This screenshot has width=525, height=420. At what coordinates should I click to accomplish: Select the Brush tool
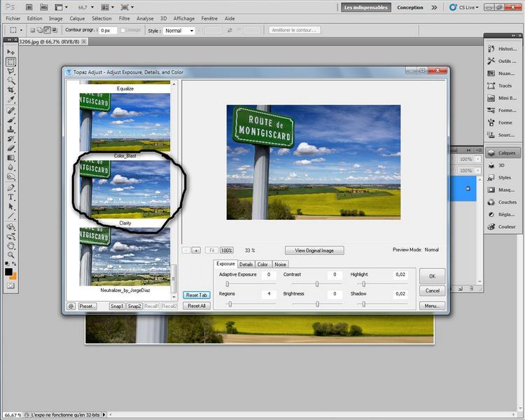coord(10,120)
